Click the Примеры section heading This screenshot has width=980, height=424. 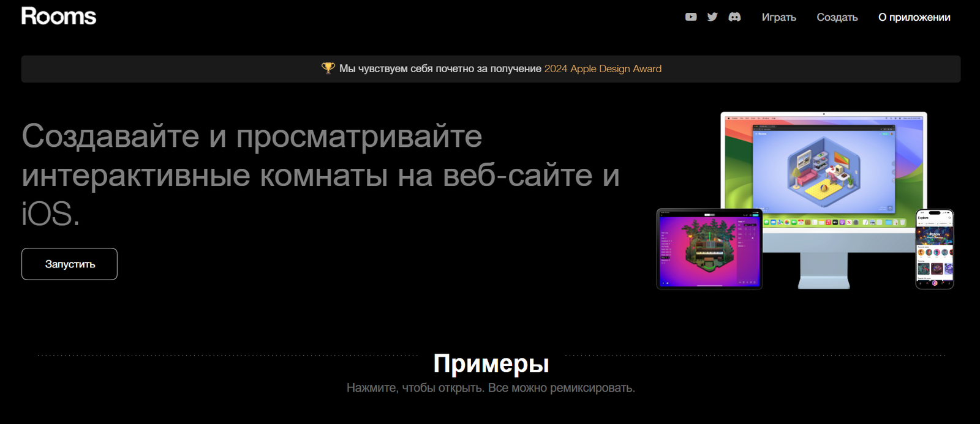pyautogui.click(x=491, y=363)
